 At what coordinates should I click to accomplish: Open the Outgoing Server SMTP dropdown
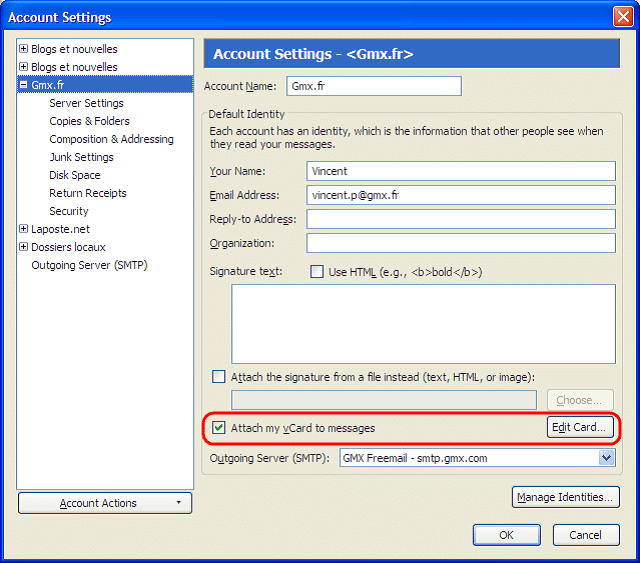pos(606,458)
